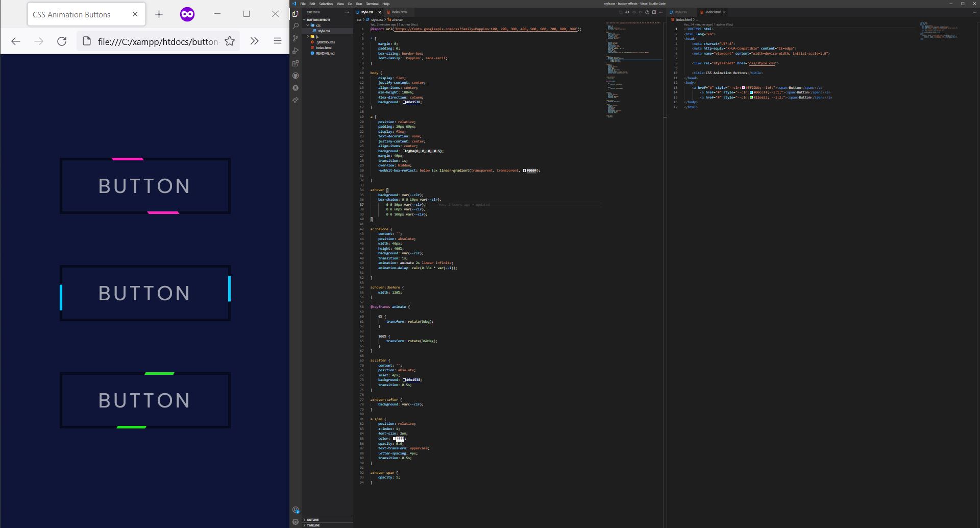Follow css/style.css href link in index.html
Image resolution: width=980 pixels, height=528 pixels.
(x=762, y=63)
